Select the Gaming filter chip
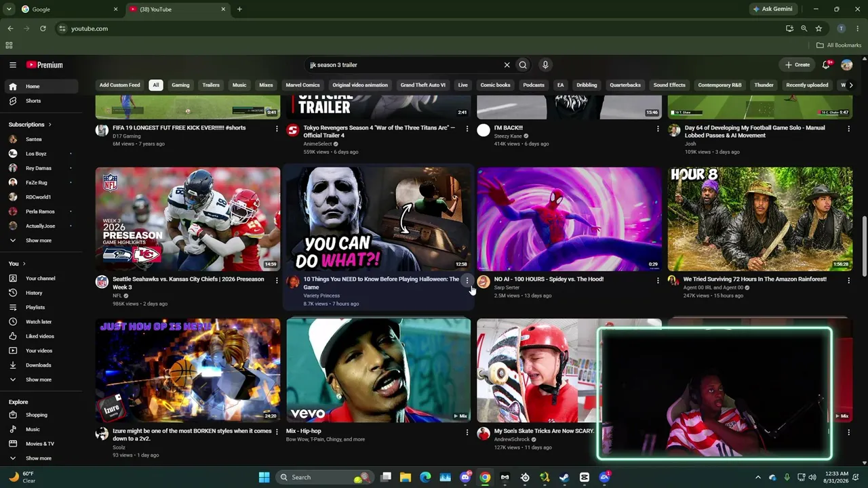The image size is (868, 488). click(180, 85)
